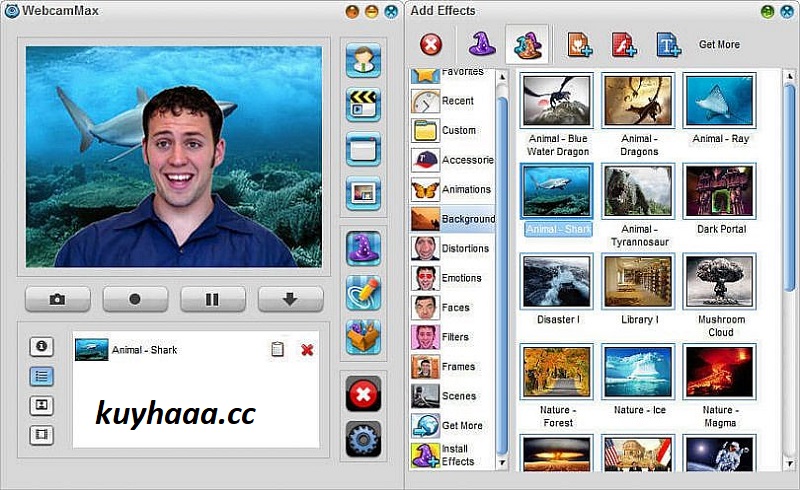
Task: Click the red remove effects icon in Add Effects
Action: click(431, 44)
